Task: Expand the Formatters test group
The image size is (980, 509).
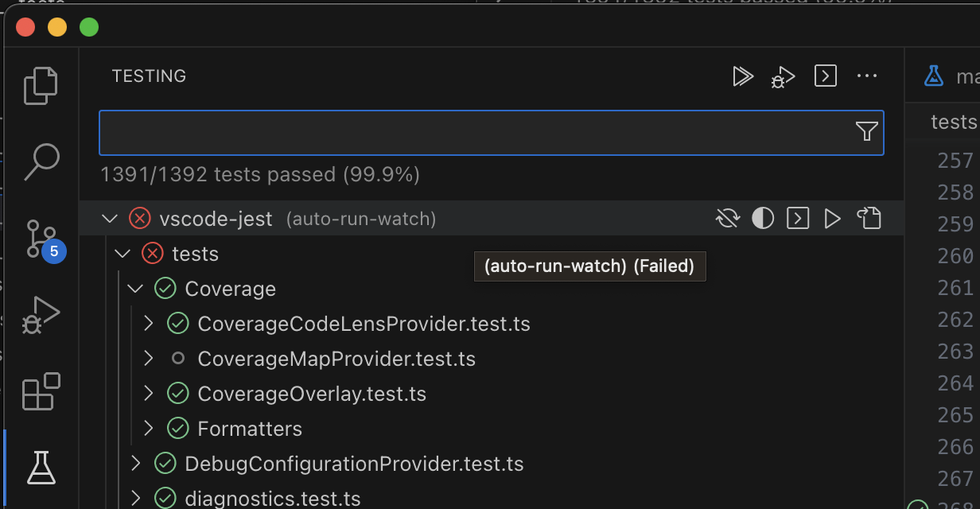Action: 146,428
